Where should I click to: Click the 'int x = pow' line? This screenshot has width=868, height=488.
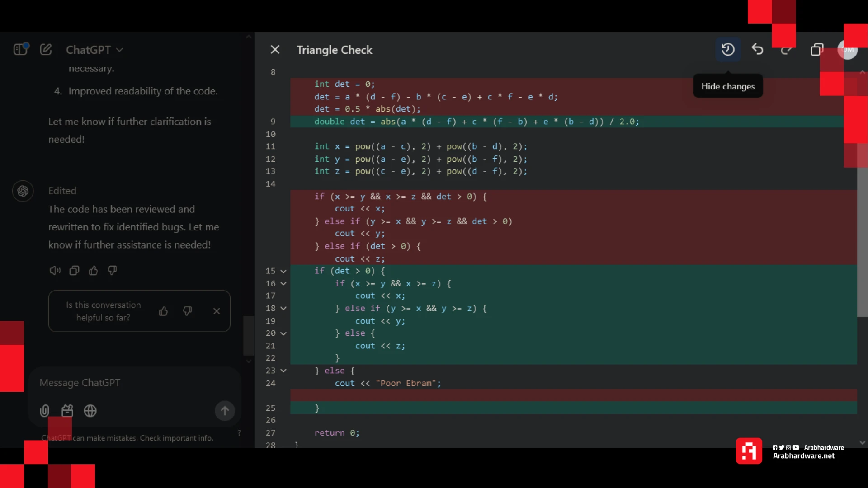tap(421, 146)
